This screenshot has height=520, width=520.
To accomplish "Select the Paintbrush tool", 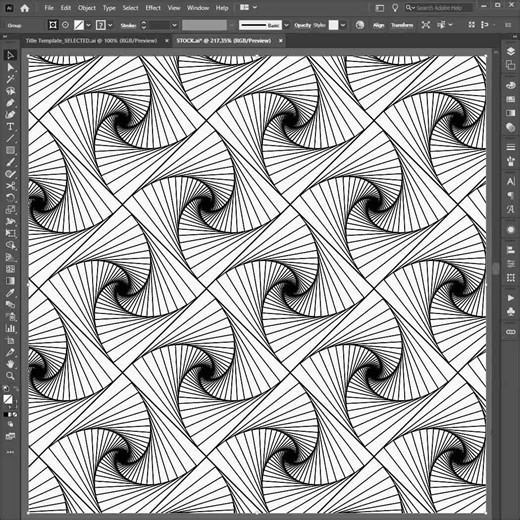I will tap(10, 162).
